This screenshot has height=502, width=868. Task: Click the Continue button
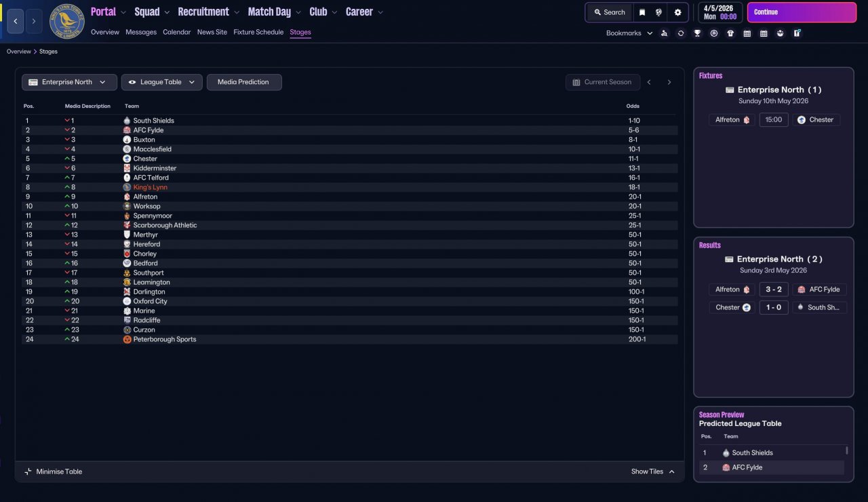point(802,12)
